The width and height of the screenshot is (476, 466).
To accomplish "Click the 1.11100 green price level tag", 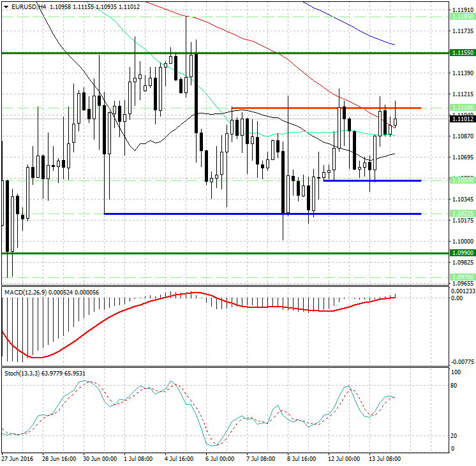I will (463, 107).
